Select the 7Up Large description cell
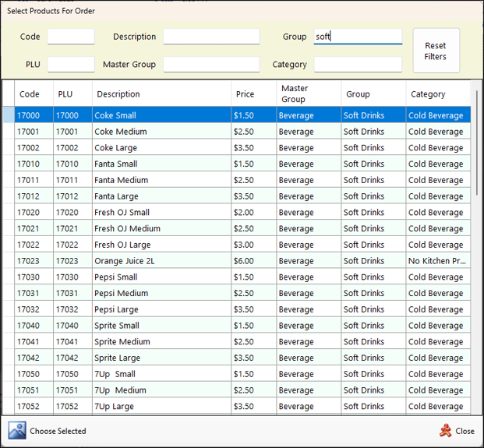This screenshot has height=448, width=484. 161,406
